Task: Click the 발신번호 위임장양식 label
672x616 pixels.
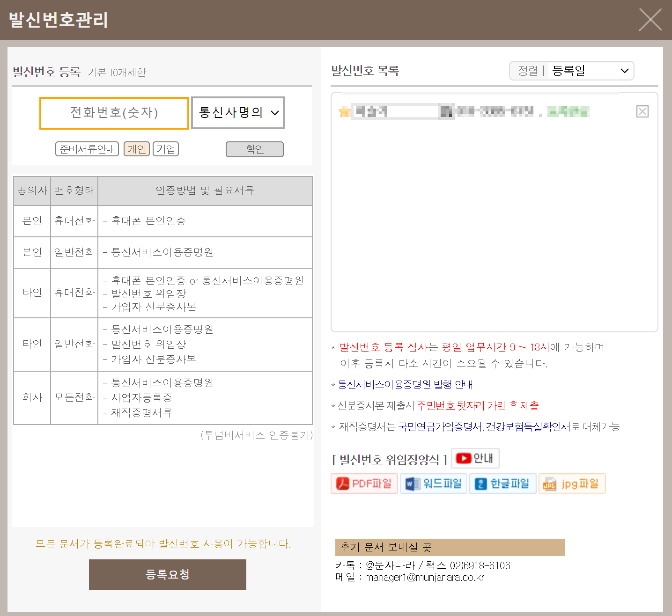Action: tap(390, 460)
